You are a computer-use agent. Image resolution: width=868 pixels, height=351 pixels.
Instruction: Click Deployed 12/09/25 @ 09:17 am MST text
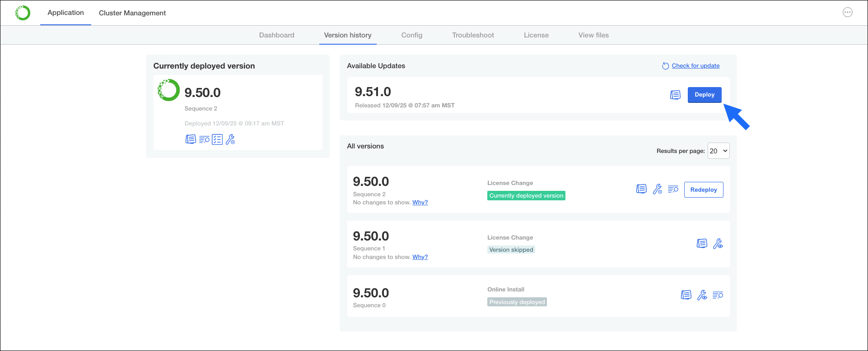(234, 124)
